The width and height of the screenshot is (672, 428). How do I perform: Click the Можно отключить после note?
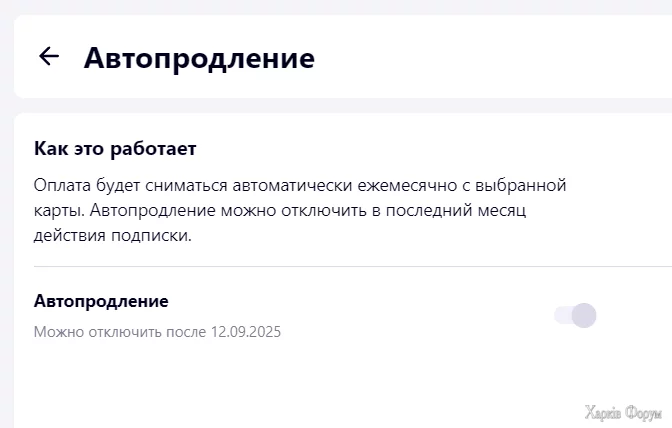tap(157, 331)
